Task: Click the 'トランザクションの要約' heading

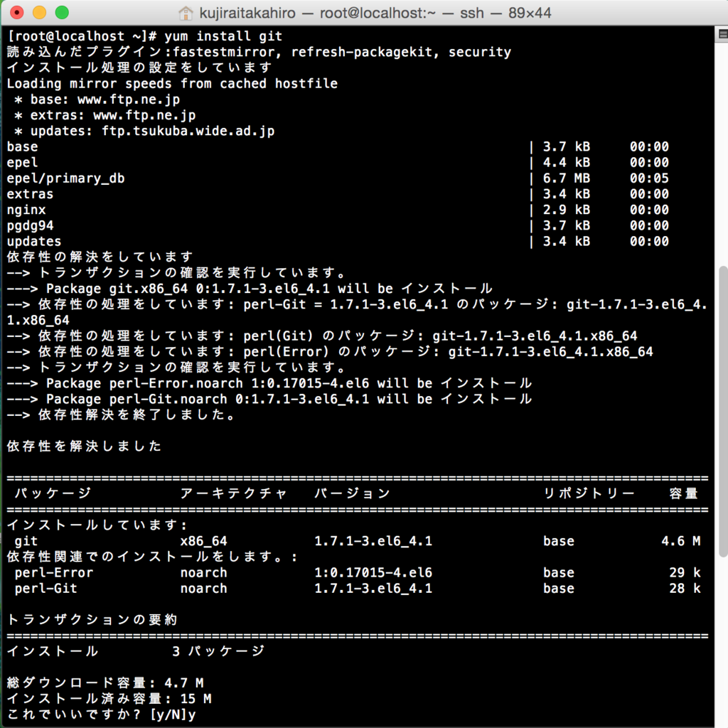Action: click(x=92, y=620)
